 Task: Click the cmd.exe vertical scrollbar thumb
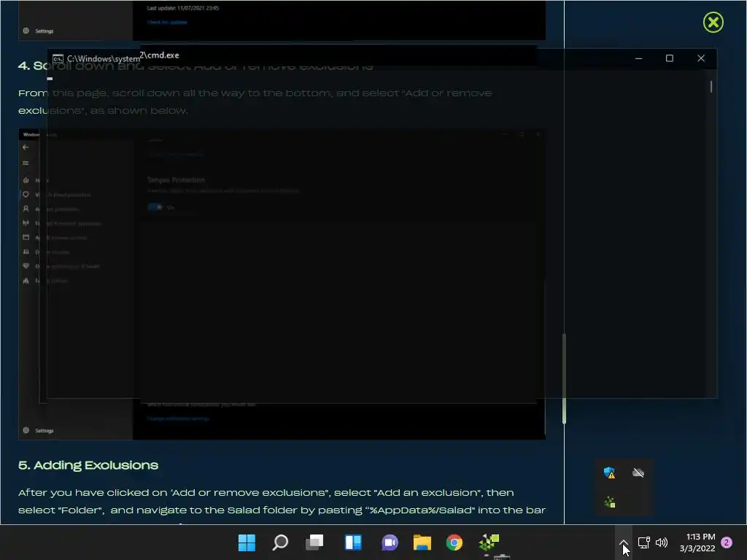click(711, 86)
